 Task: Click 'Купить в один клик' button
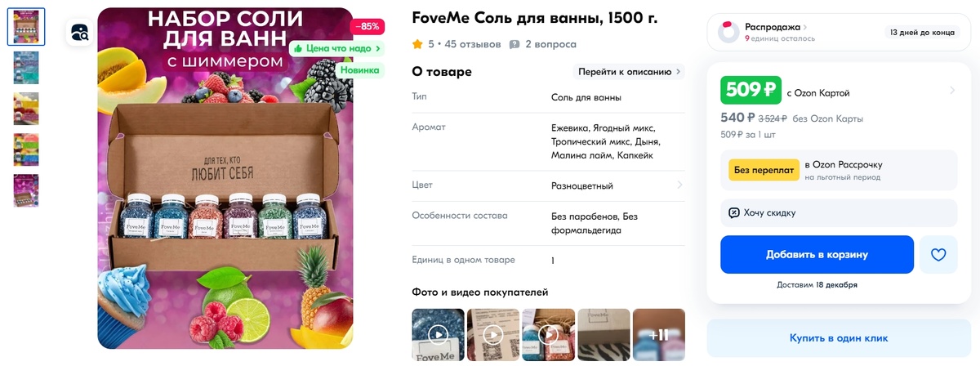(x=839, y=337)
